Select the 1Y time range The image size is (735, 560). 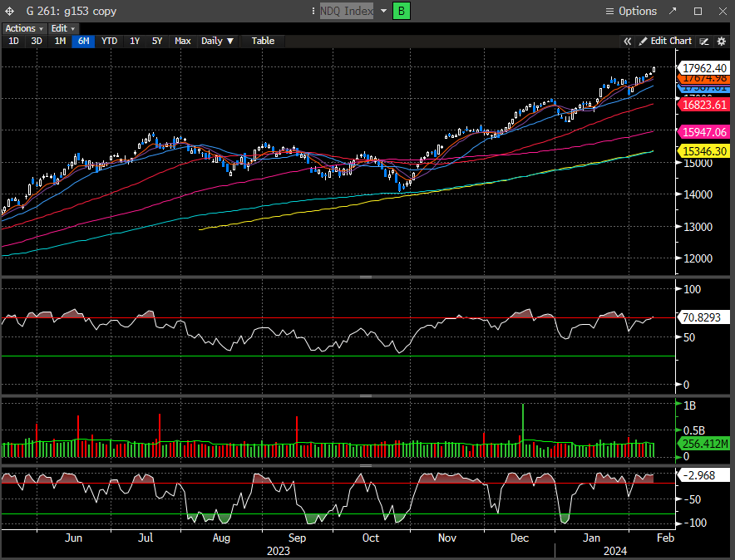[135, 42]
